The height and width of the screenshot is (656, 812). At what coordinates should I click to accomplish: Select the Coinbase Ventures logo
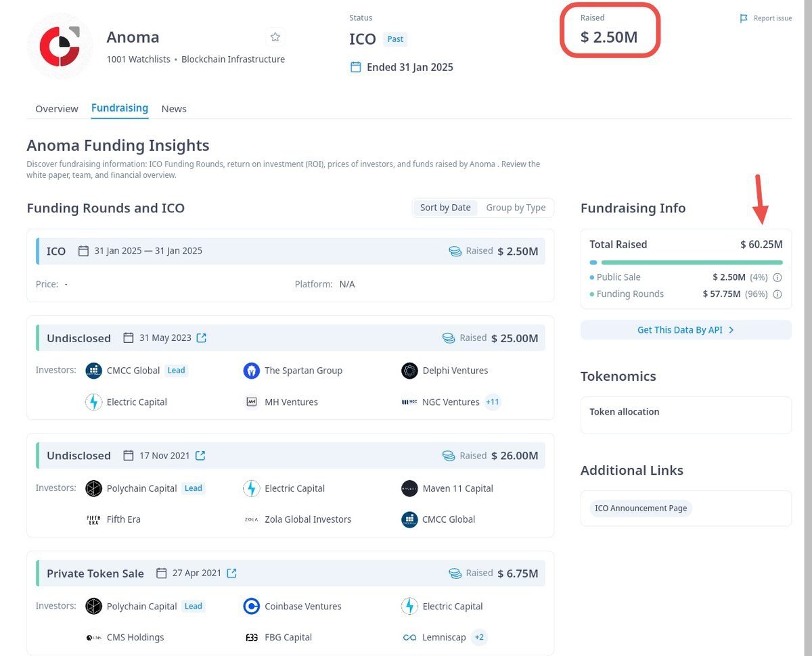tap(251, 606)
